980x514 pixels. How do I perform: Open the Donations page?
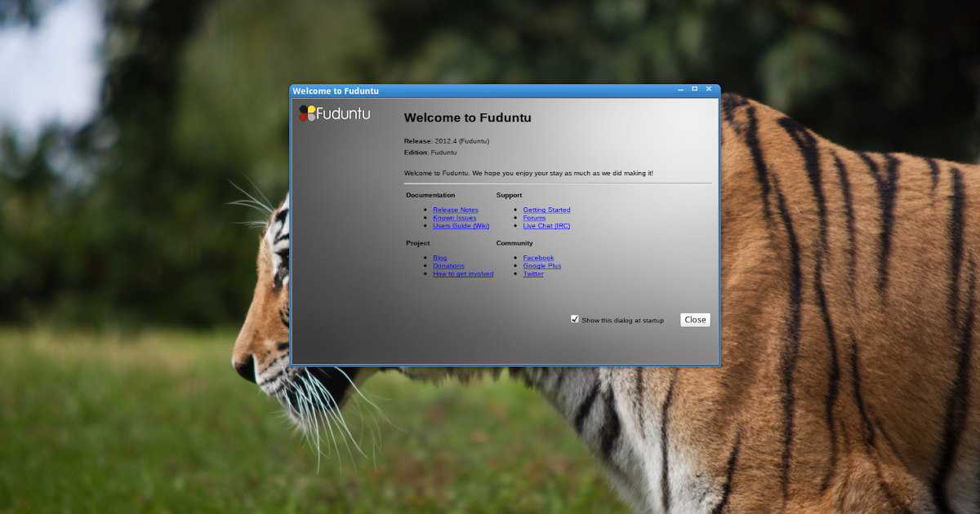(448, 266)
